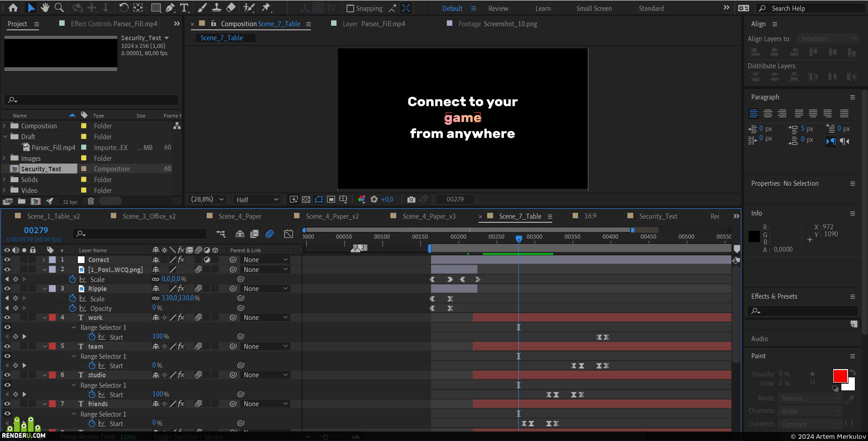The width and height of the screenshot is (868, 441).
Task: Select the Puppet Pin tool
Action: click(x=266, y=8)
